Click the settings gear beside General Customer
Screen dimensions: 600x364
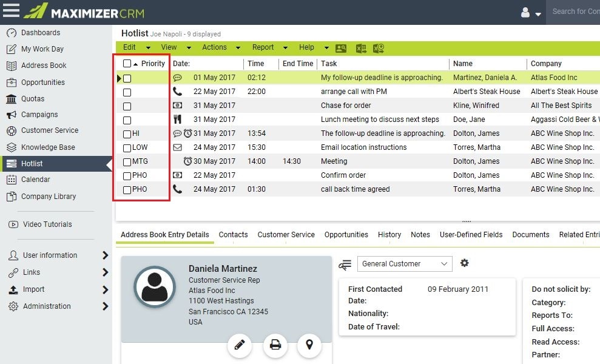[x=464, y=263]
